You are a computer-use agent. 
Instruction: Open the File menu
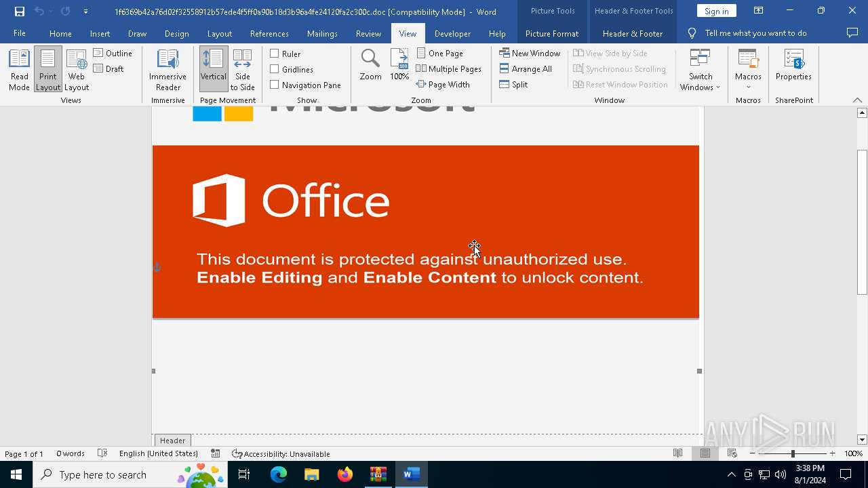click(x=20, y=33)
